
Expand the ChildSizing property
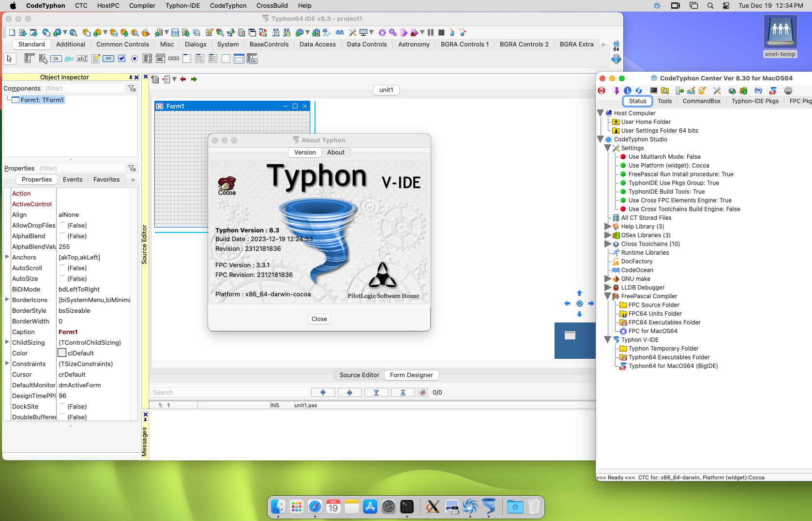(7, 342)
